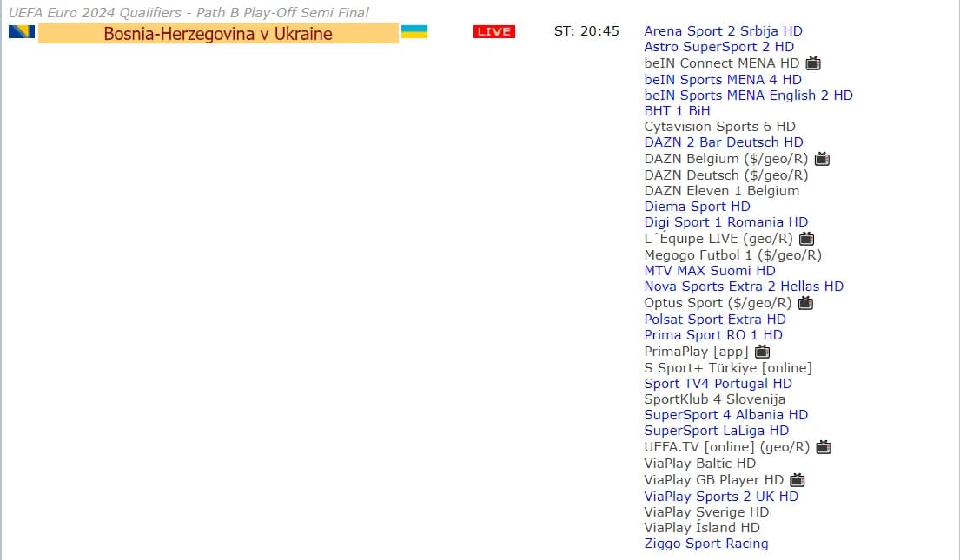Screen dimensions: 960x560
Task: Click the TV icon beside beIN Connect MENA HD
Action: [813, 63]
